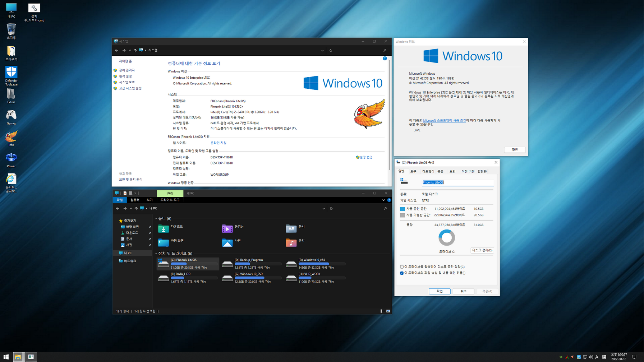Click the refresh icon in 내 PC explorer
The width and height of the screenshot is (644, 362).
coord(331,208)
